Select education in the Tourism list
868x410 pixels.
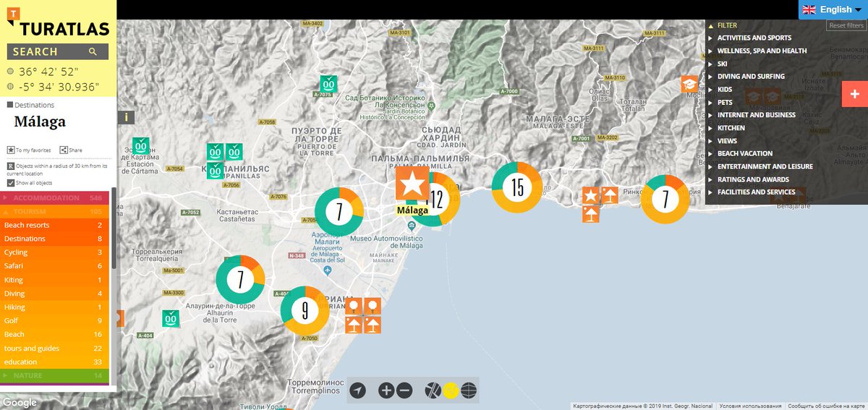point(55,362)
